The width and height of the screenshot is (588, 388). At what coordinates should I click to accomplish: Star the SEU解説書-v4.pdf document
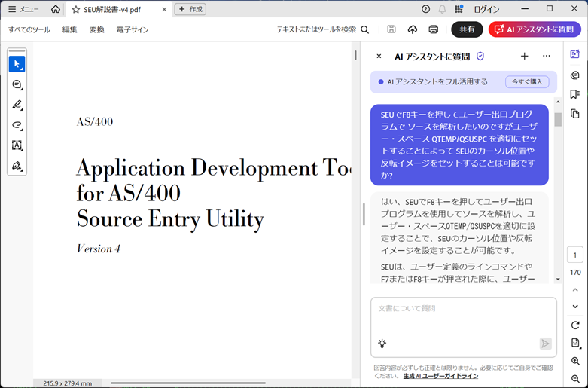point(76,9)
